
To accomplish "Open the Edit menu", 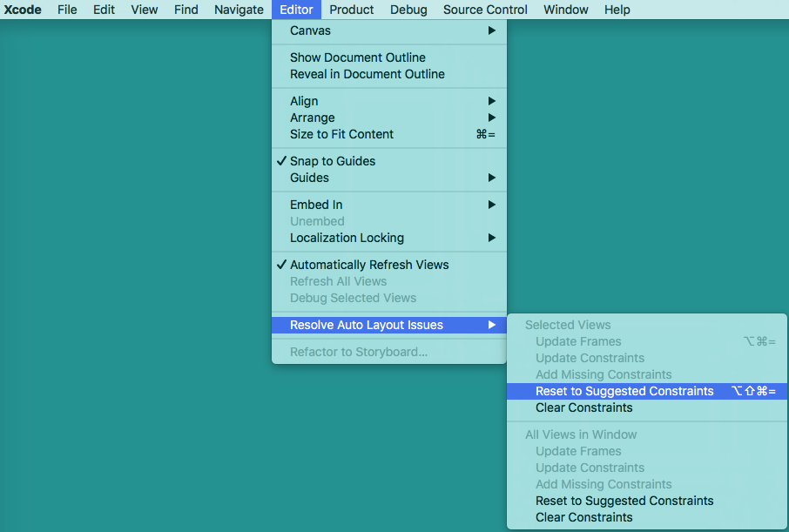I will click(x=104, y=10).
